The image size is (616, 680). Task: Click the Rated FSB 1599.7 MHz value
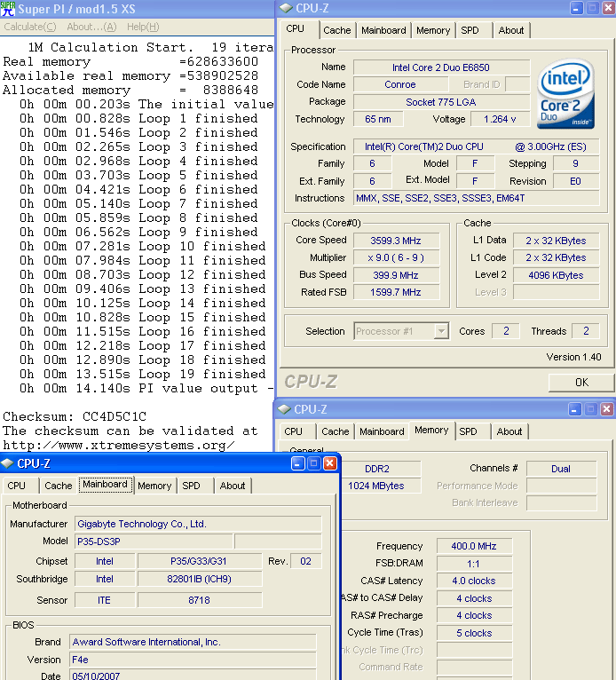pyautogui.click(x=396, y=292)
